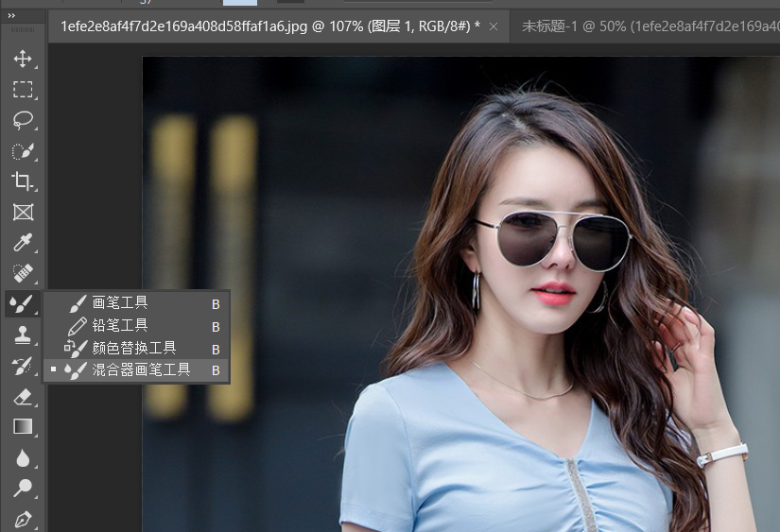Select the History Brush tool

pos(23,366)
